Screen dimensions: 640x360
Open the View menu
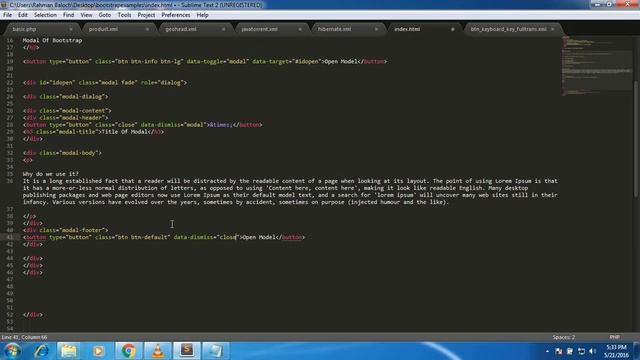(86, 15)
